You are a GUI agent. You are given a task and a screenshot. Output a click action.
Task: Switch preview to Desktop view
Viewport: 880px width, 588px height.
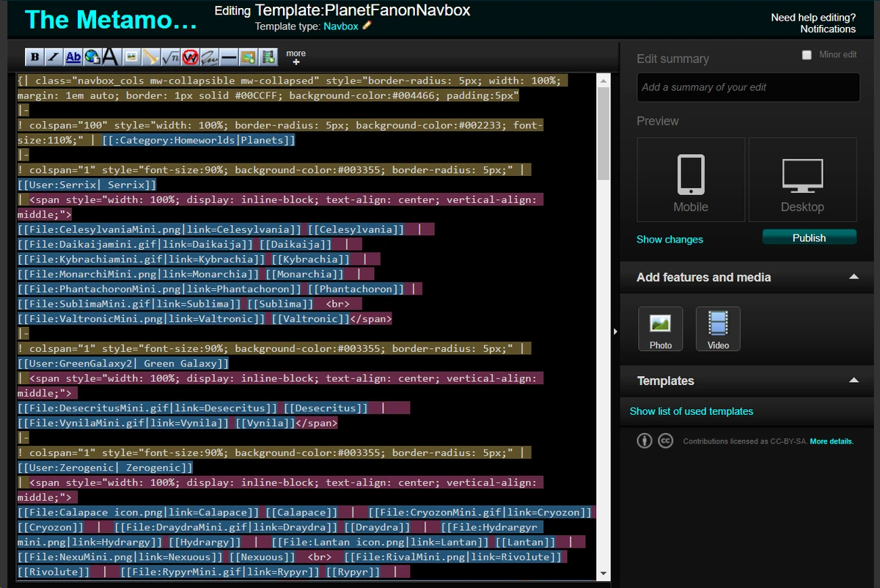pos(802,180)
